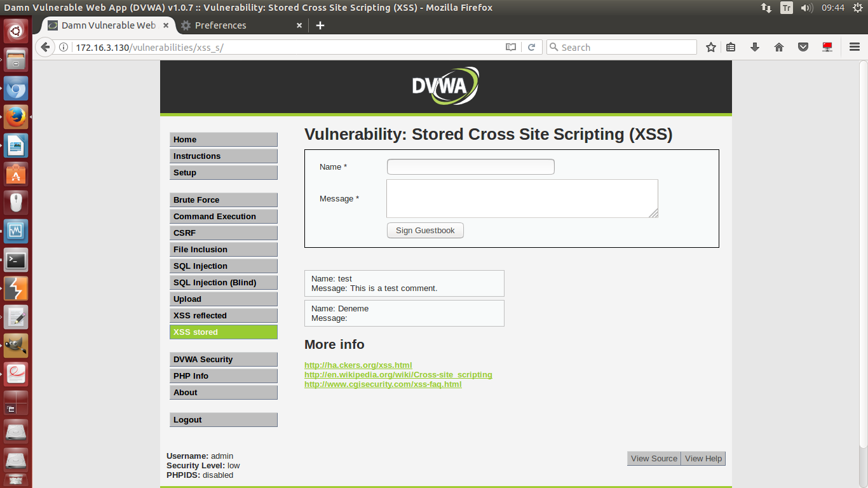
Task: Click the page vertical scrollbar
Action: pyautogui.click(x=864, y=254)
